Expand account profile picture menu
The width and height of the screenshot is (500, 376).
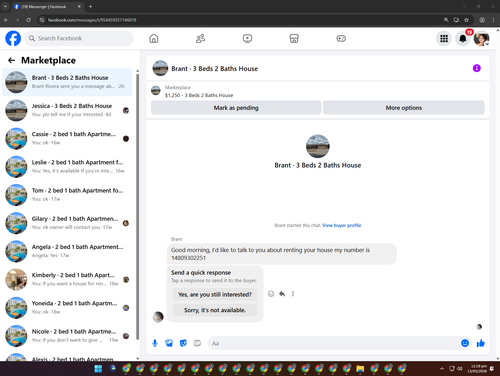click(481, 39)
